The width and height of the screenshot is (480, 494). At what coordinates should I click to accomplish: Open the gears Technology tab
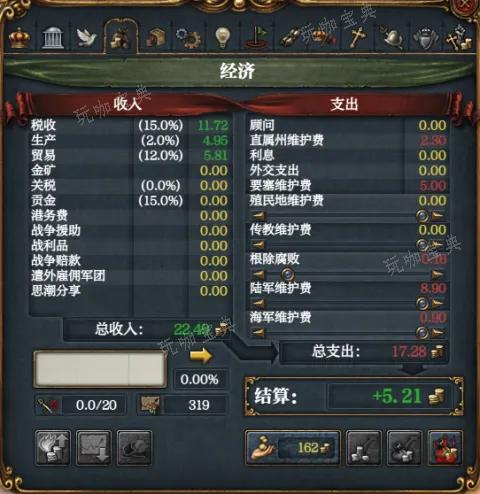tap(189, 37)
